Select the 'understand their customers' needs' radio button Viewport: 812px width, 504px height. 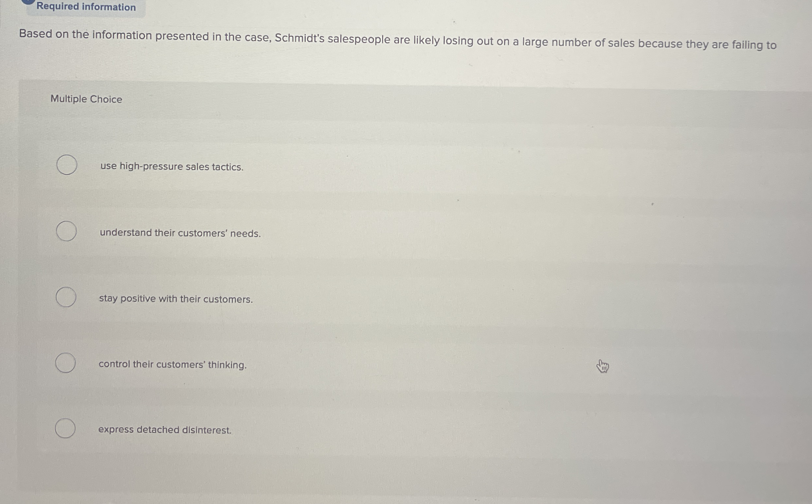coord(67,231)
